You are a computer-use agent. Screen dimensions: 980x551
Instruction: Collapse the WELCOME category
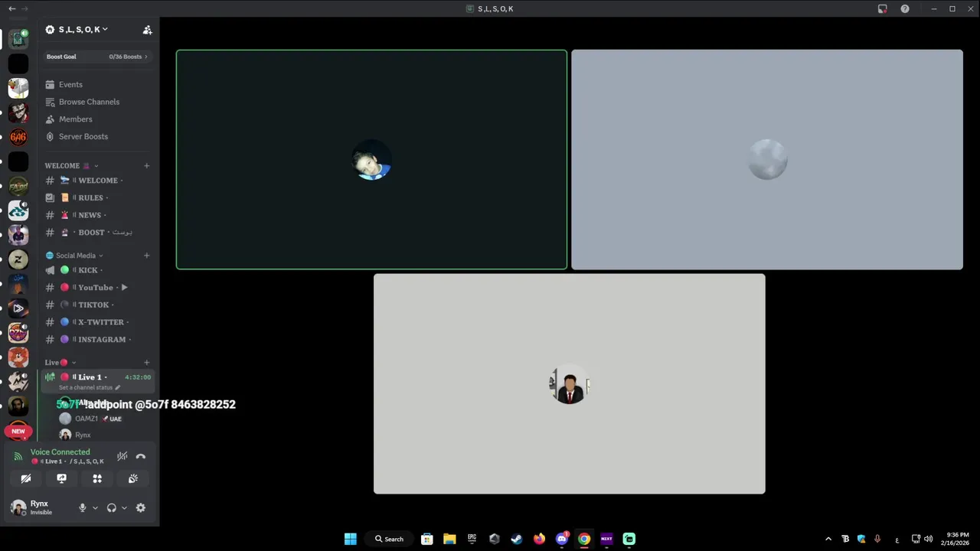[71, 165]
